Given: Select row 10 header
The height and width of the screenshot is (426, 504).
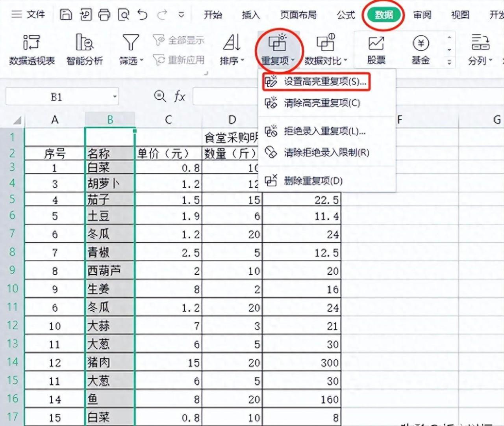Looking at the screenshot, I should tap(12, 288).
